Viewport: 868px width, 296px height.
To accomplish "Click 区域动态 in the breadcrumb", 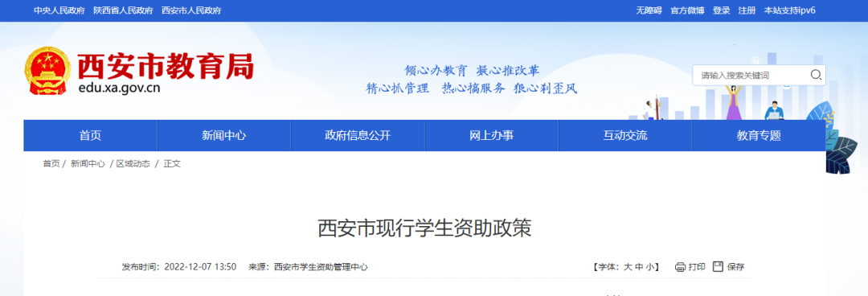I will tap(133, 164).
